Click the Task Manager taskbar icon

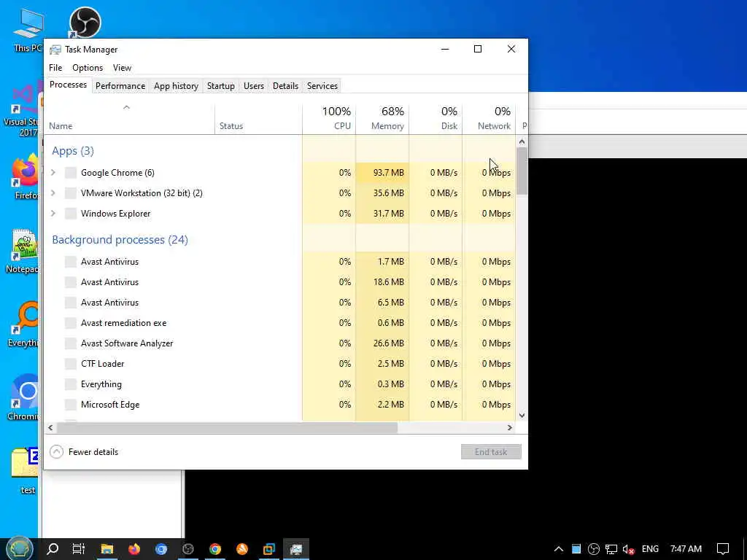point(296,549)
